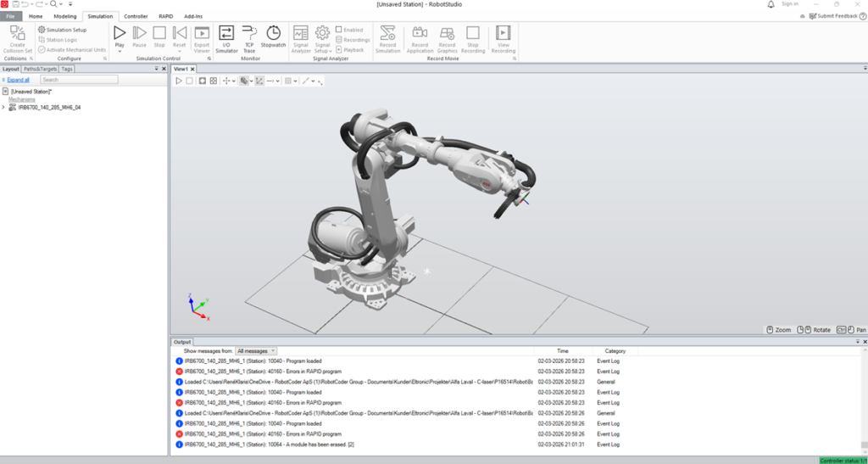Click Sign in
The image size is (868, 464).
(790, 4)
